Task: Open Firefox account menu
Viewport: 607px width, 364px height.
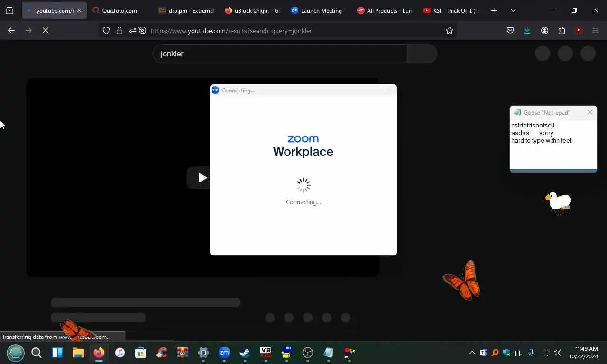Action: click(x=544, y=30)
